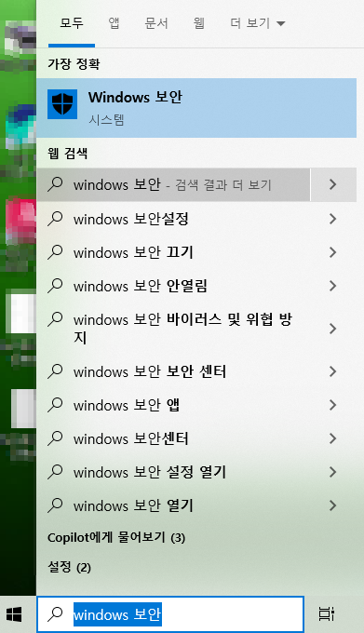Click magnifier icon beside windows 보안설정
Viewport: 364px width, 633px height.
coord(55,219)
